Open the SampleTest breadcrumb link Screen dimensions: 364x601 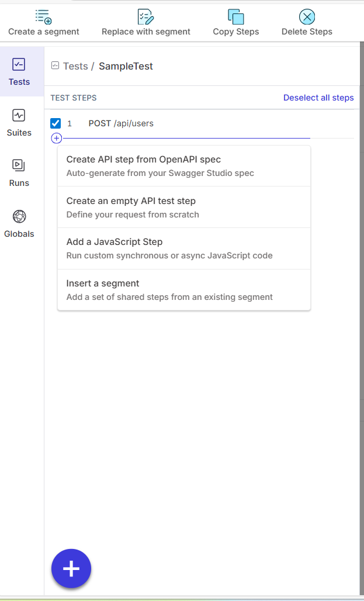(x=126, y=66)
